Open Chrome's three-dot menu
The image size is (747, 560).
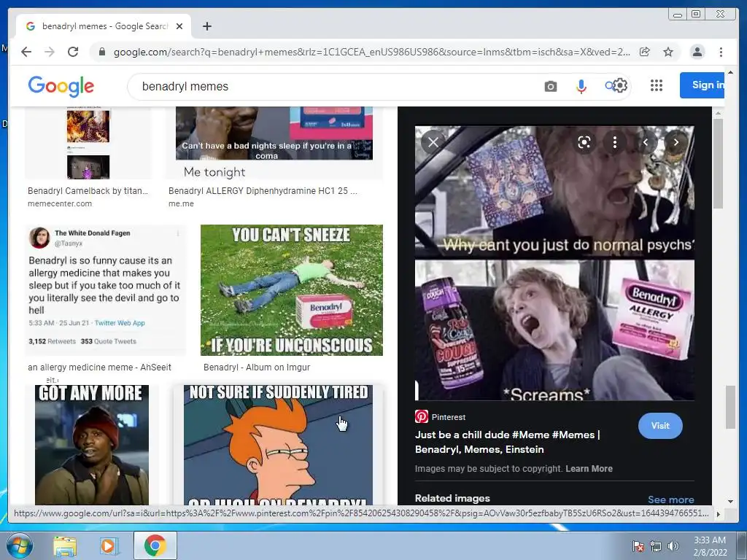[721, 52]
